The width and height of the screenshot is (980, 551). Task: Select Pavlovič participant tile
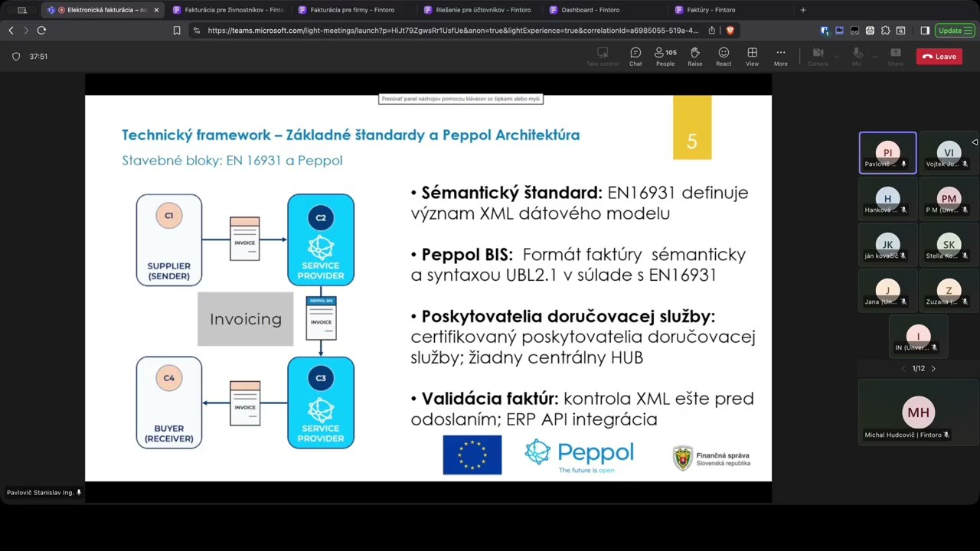point(887,153)
